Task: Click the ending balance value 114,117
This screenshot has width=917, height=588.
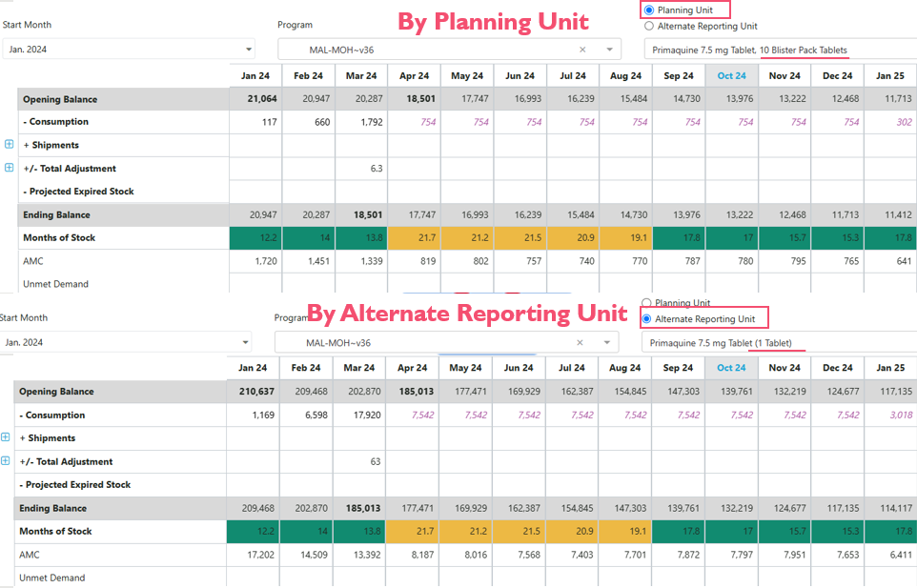Action: (897, 508)
